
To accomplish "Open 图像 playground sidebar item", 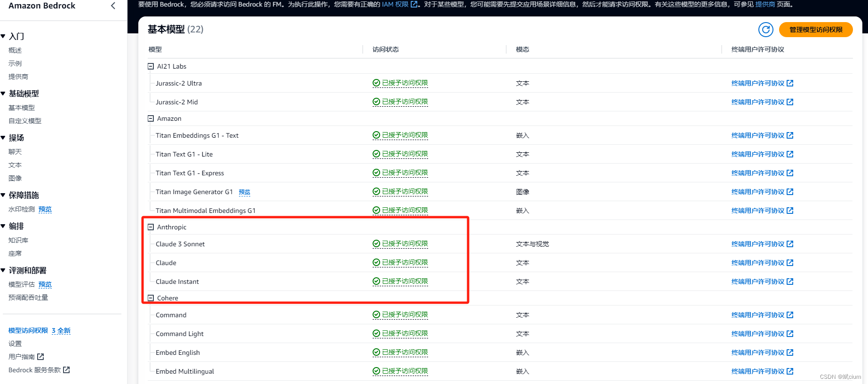I will coord(15,178).
